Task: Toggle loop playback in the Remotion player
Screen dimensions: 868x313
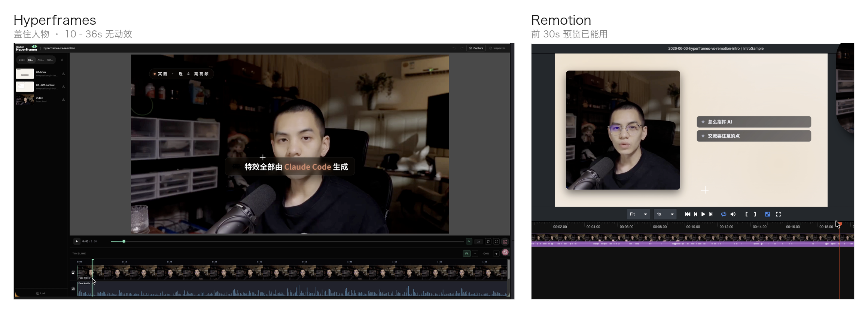Action: pos(724,214)
